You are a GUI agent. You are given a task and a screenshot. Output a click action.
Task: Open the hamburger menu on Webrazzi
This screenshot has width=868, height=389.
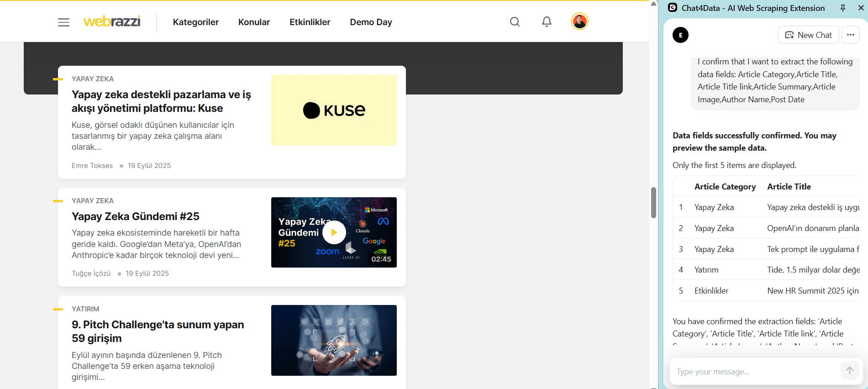[63, 22]
